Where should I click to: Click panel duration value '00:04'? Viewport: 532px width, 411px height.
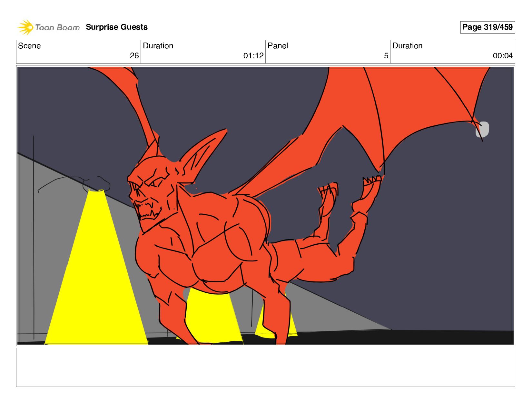point(503,56)
